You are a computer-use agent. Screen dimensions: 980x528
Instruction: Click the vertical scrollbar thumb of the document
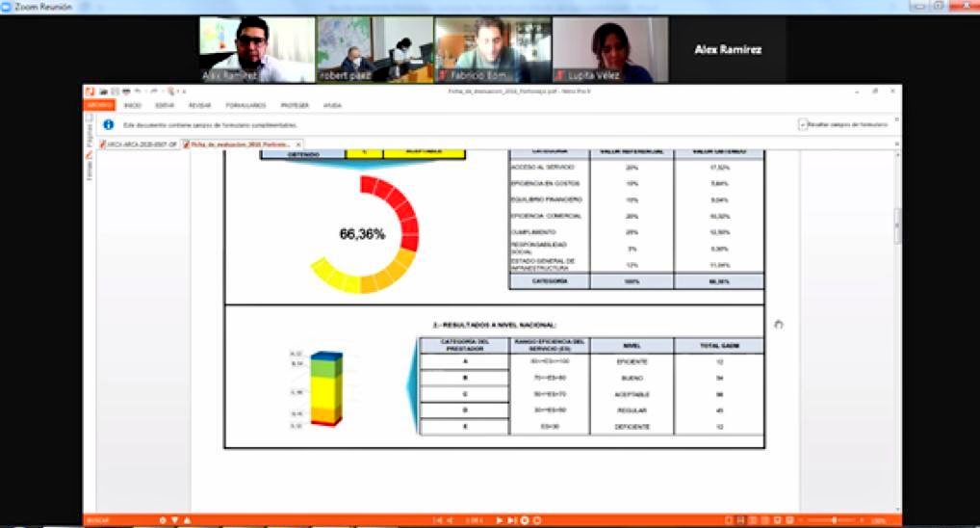pos(898,226)
